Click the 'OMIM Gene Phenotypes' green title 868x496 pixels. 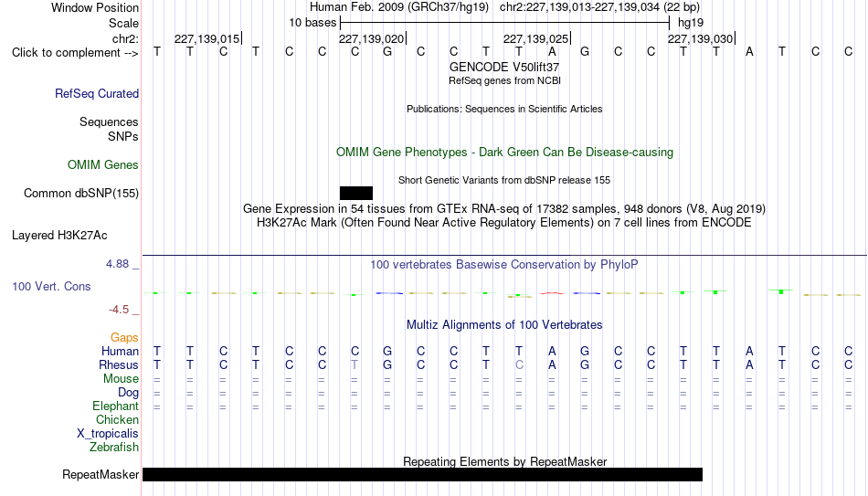coord(504,153)
